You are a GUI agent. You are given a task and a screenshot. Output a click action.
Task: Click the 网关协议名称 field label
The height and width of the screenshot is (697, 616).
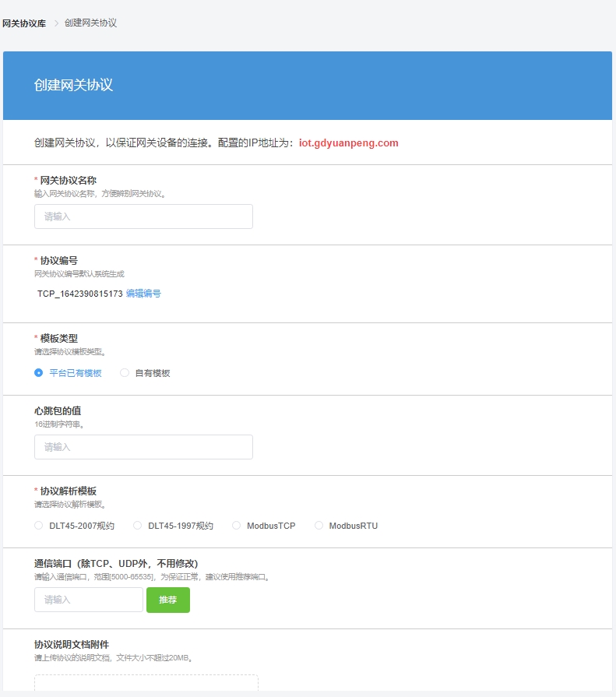tap(68, 180)
